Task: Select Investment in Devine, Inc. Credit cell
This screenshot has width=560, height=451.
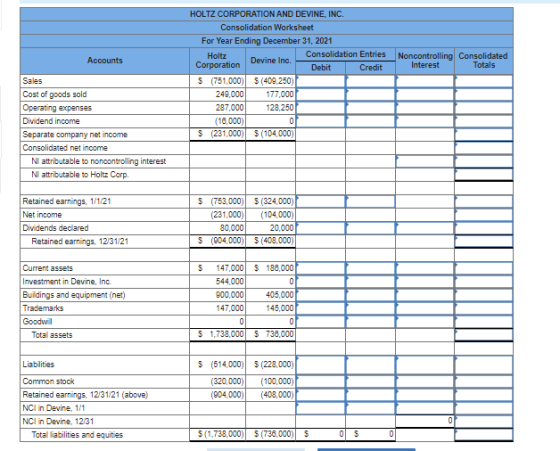Action: [370, 281]
